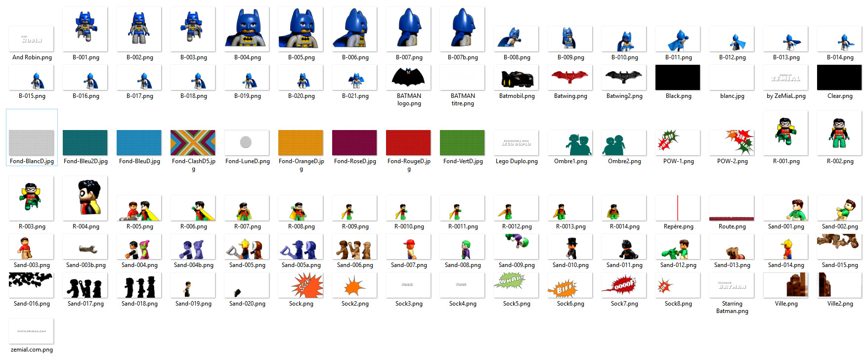This screenshot has width=868, height=358.
Task: Select the BATMAN logo.png bat symbol file
Action: coord(409,78)
